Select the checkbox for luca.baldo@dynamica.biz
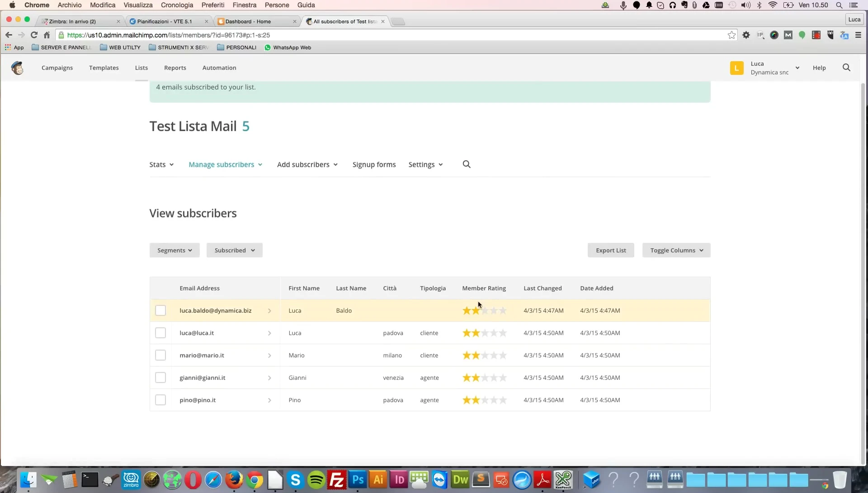Image resolution: width=868 pixels, height=493 pixels. pyautogui.click(x=160, y=310)
